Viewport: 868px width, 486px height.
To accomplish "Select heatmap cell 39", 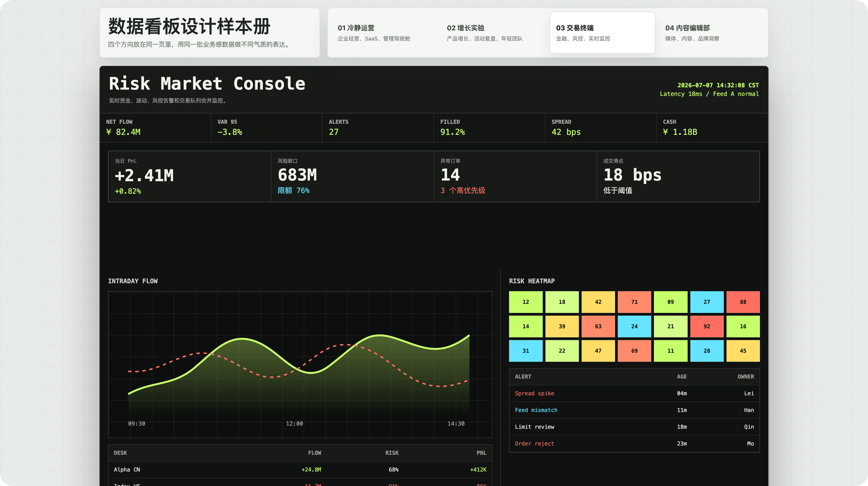I will tap(562, 326).
